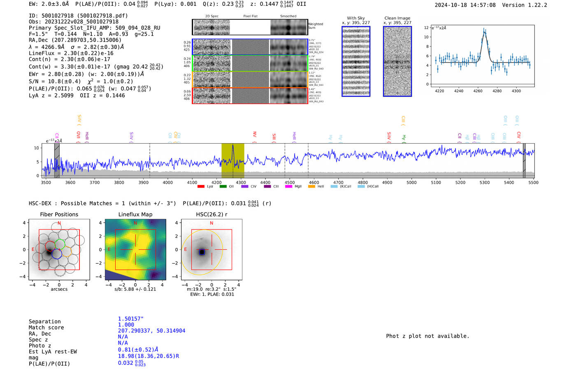Image resolution: width=576 pixels, height=392 pixels.
Task: Open the HSC(26.2) r image panel
Action: click(x=211, y=250)
